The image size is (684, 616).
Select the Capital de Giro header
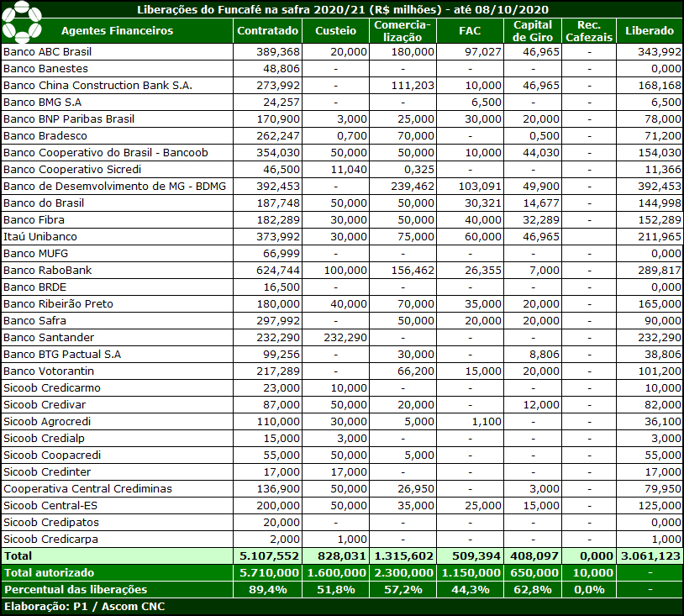tap(533, 31)
